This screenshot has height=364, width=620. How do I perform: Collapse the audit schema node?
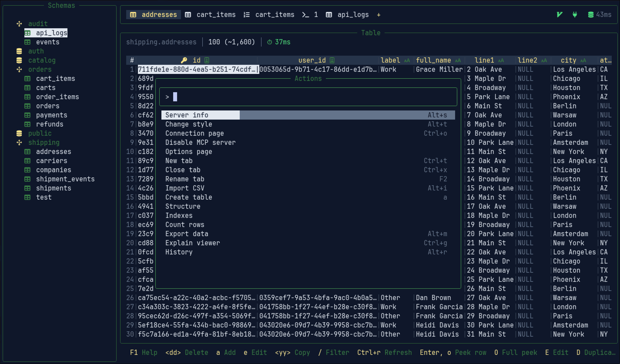tap(19, 24)
